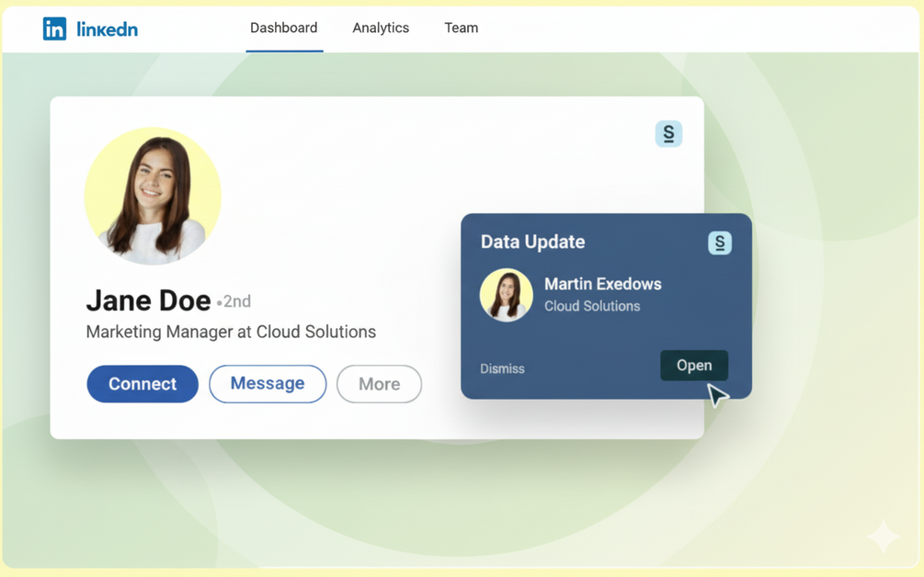Click Open in the Data Update popup
Viewport: 924px width, 577px height.
[694, 366]
